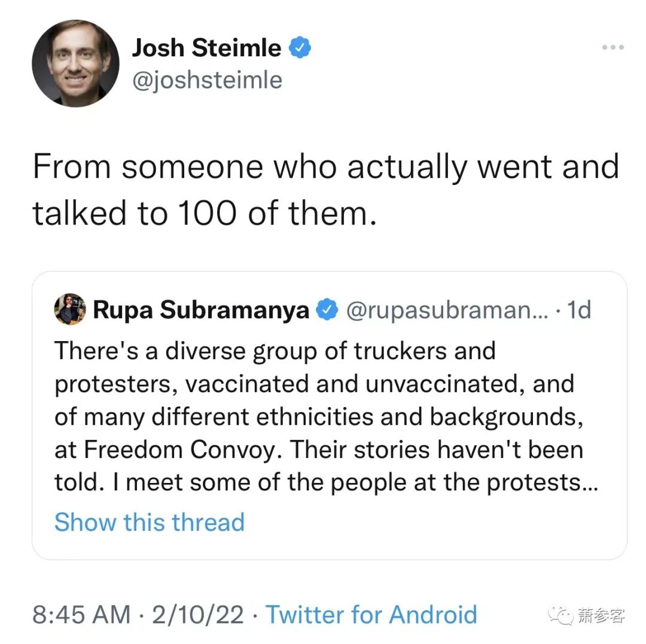Click the @joshsteimle handle
The width and height of the screenshot is (646, 644).
click(206, 80)
